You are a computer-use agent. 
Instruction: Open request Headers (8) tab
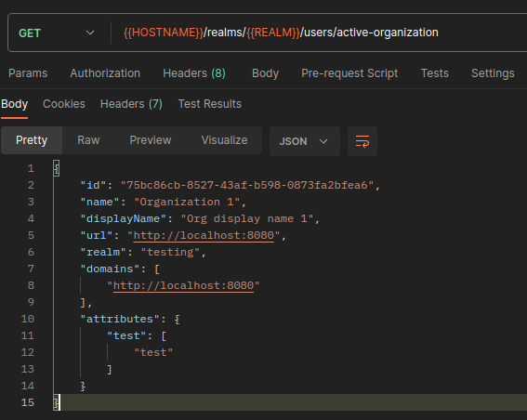point(194,73)
